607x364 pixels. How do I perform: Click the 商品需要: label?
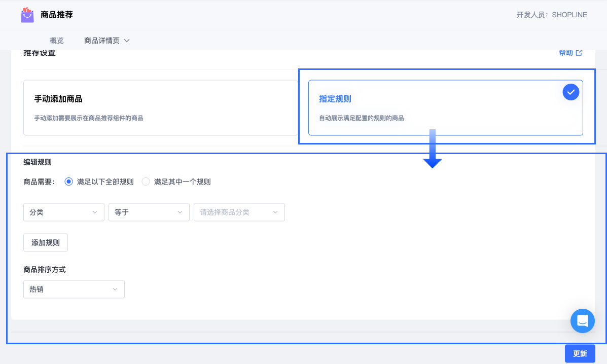39,182
